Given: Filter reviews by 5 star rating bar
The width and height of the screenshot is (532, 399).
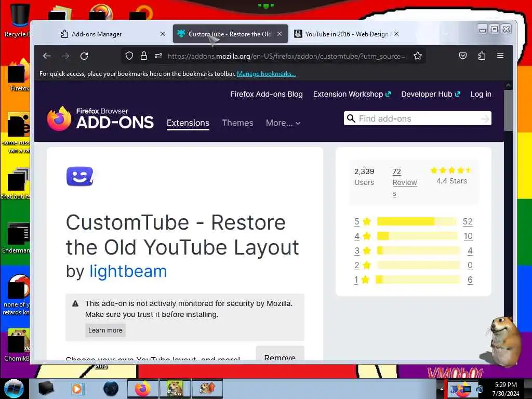Looking at the screenshot, I should click(417, 221).
